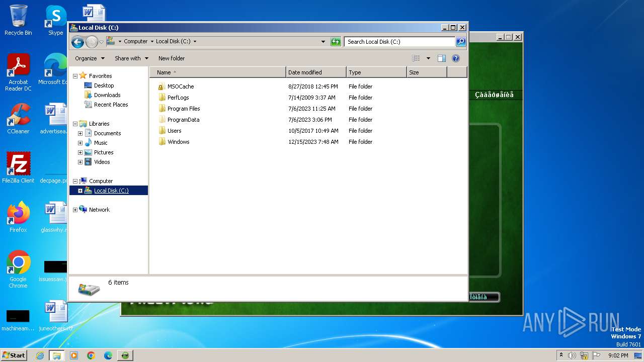Launch Chrome from the taskbar
This screenshot has height=362, width=644.
[91, 355]
